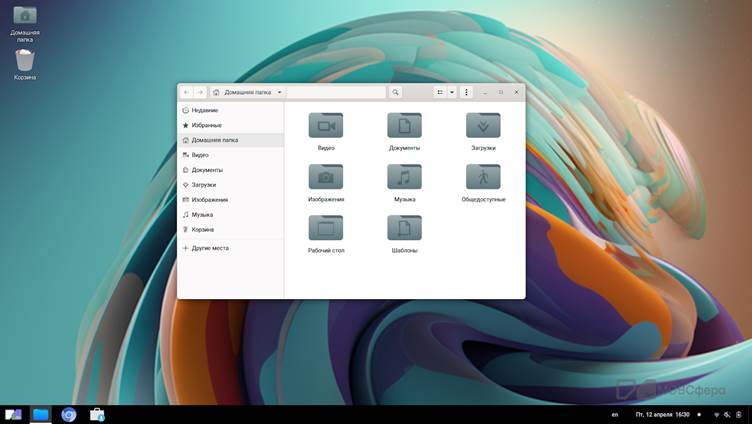Click the en keyboard layout indicator
This screenshot has height=424, width=752.
pos(614,414)
